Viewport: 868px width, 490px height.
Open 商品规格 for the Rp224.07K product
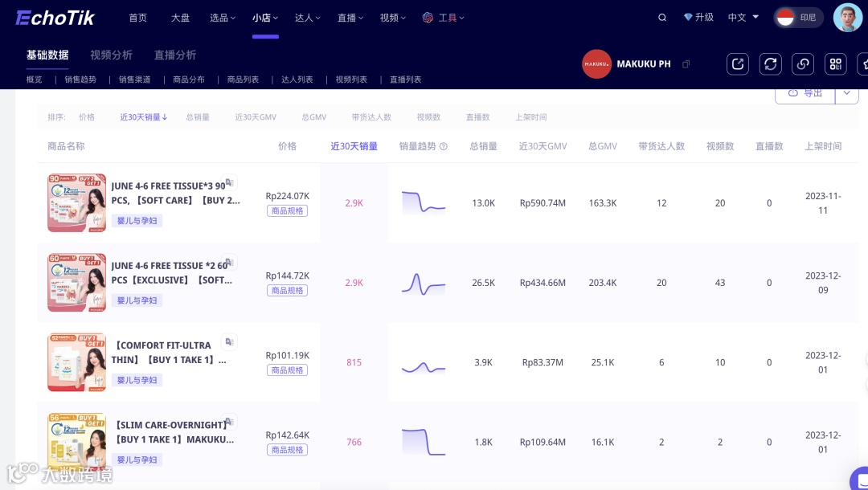click(287, 210)
